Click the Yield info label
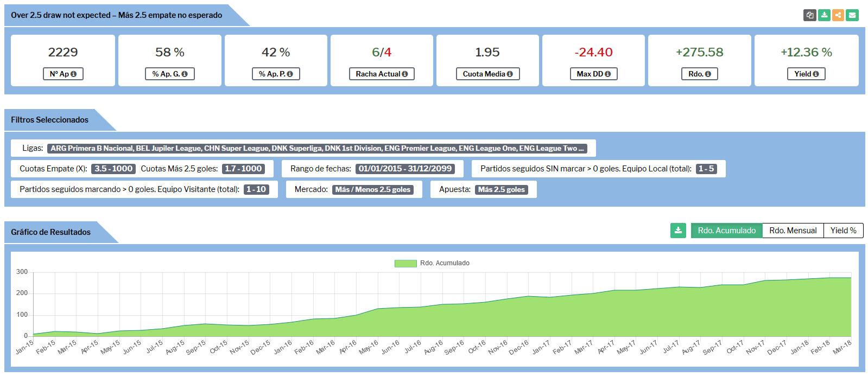Screen dimensions: 868x377 (x=806, y=74)
